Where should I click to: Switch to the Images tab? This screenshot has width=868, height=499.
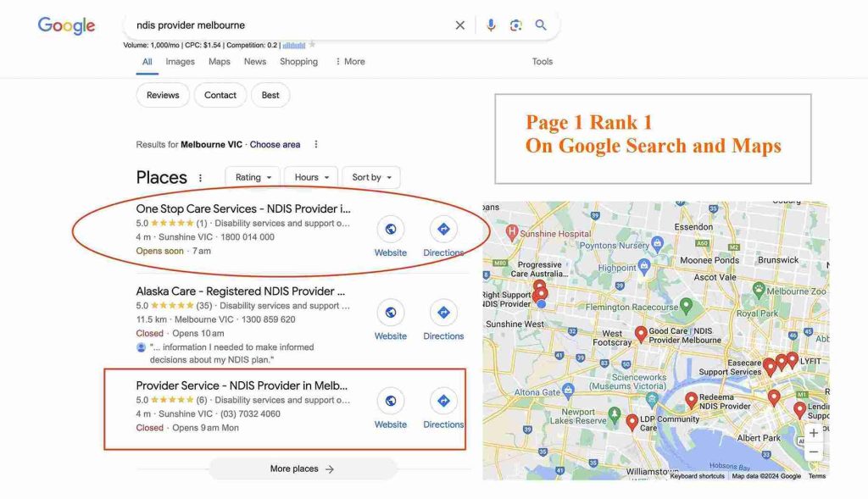pos(180,61)
